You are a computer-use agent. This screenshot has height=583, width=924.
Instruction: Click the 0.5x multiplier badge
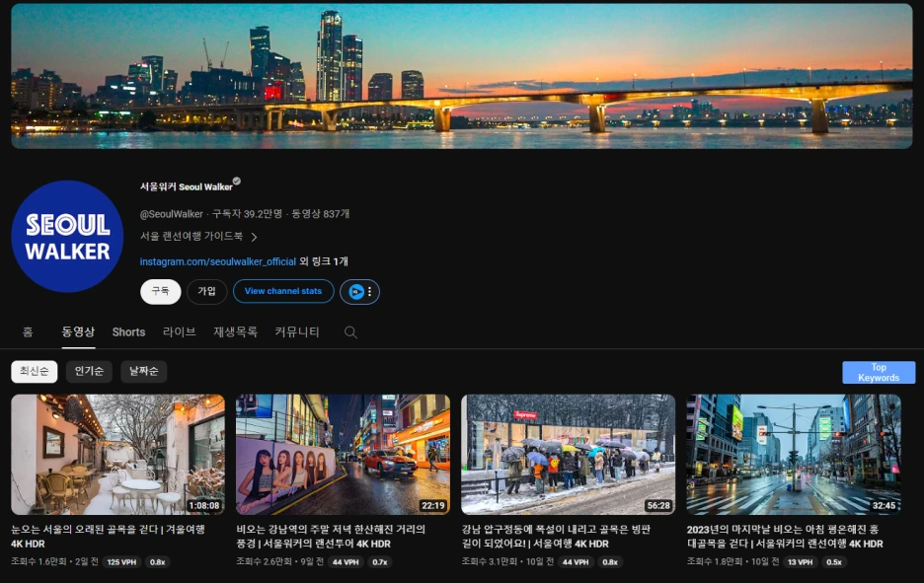pos(834,562)
